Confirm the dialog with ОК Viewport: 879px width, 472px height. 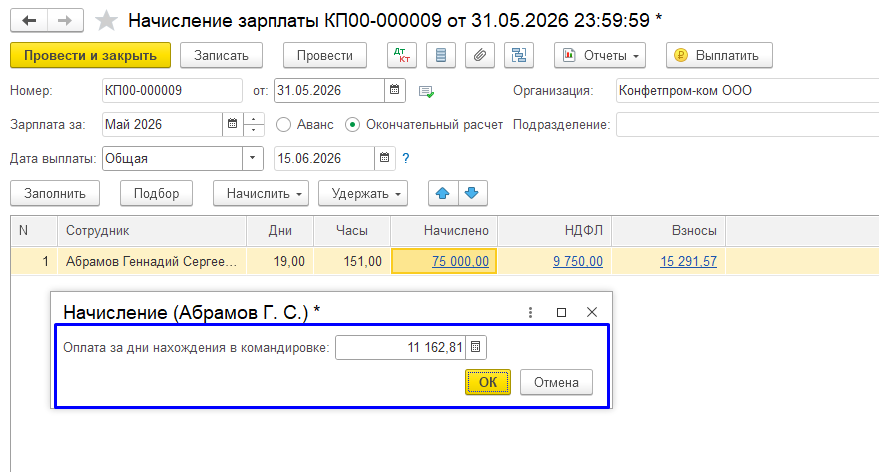pos(488,382)
